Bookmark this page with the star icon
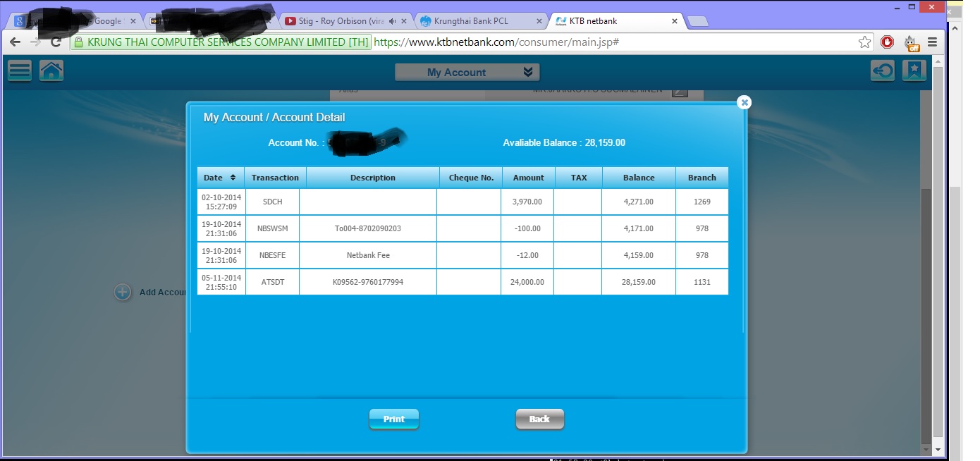 tap(865, 42)
